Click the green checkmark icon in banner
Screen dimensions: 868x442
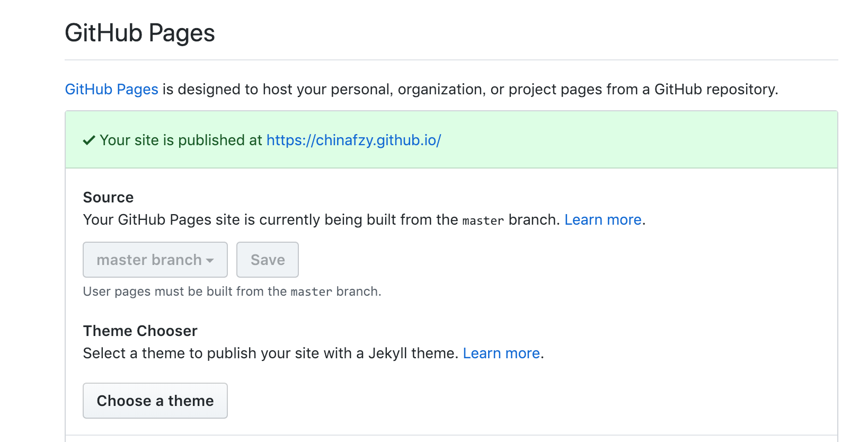pyautogui.click(x=89, y=140)
